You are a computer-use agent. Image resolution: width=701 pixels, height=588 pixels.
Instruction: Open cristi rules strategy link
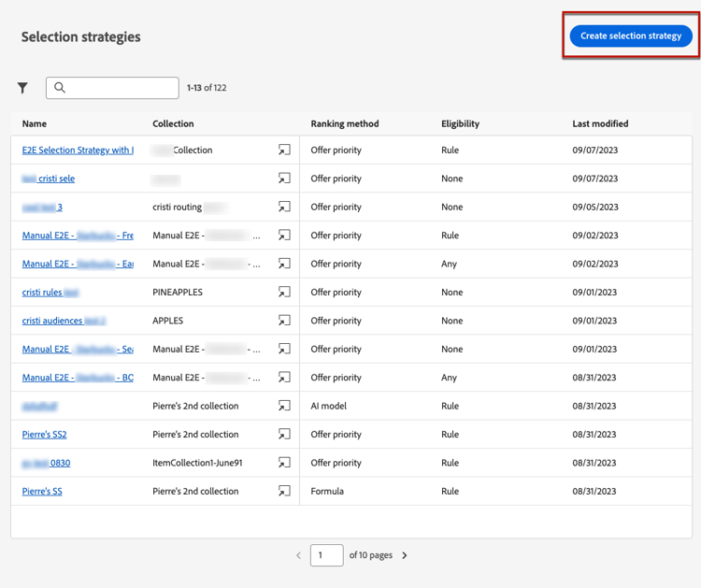click(42, 293)
